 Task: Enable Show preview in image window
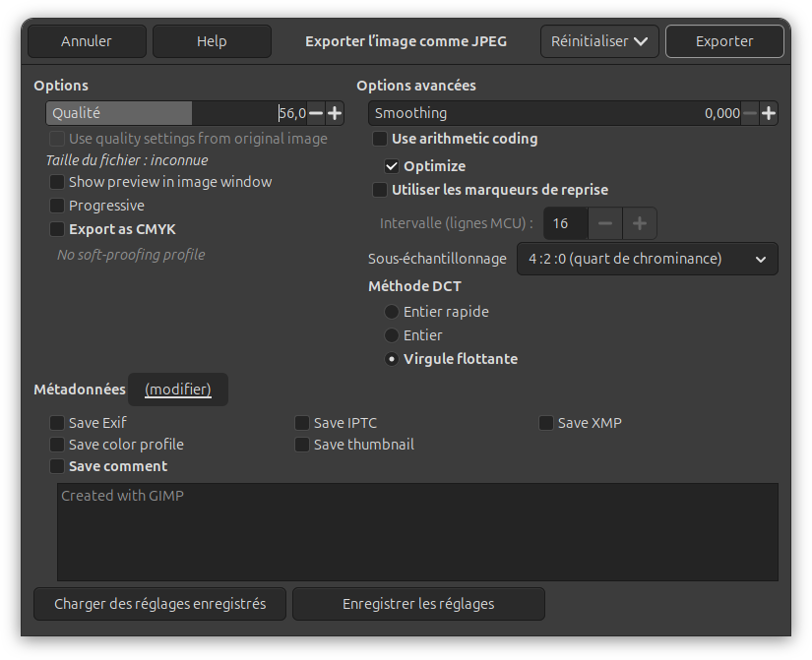point(57,182)
